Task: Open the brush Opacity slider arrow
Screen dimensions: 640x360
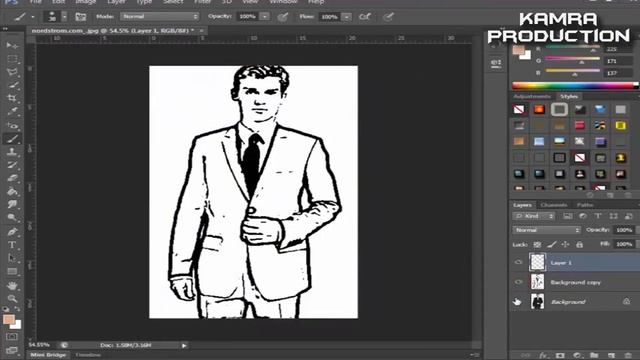Action: (x=264, y=17)
